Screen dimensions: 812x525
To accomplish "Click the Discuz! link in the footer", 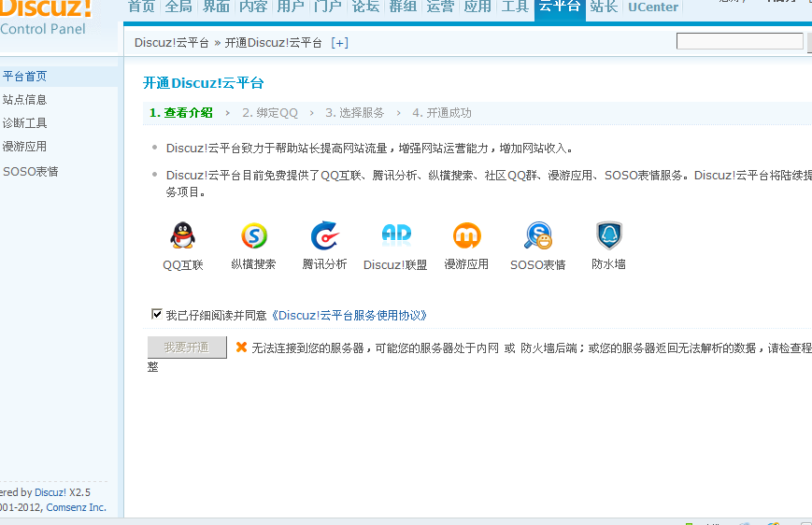I will (x=50, y=492).
